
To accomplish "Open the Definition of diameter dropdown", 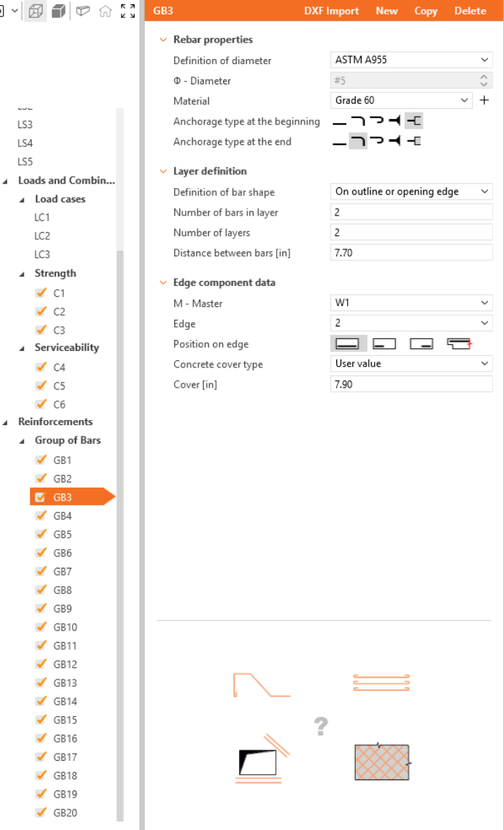I will click(x=411, y=60).
